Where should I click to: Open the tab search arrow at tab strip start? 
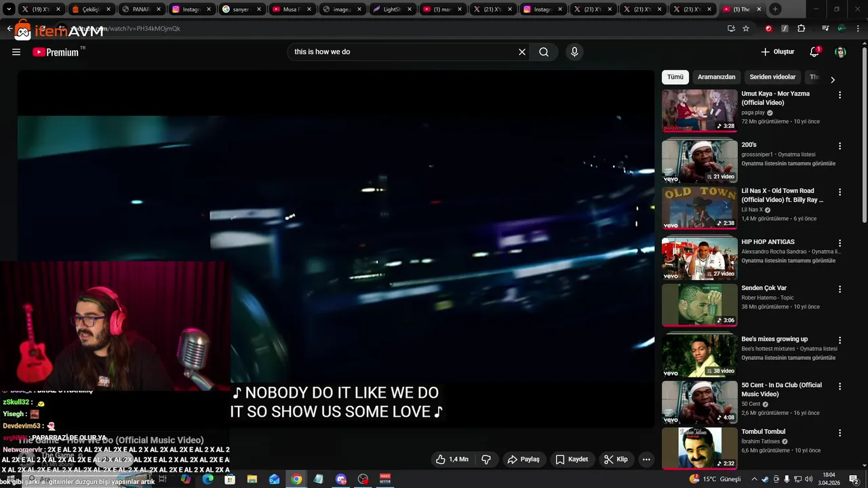[9, 9]
